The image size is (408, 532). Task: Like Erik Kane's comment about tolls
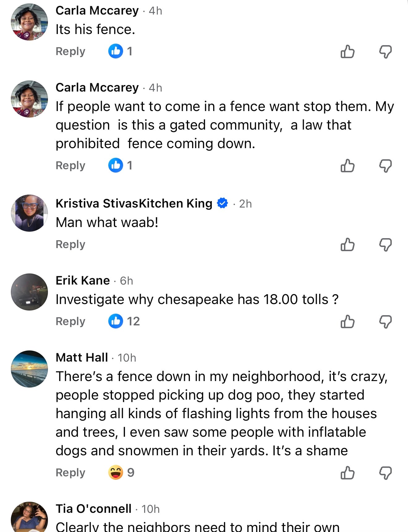[x=347, y=322]
